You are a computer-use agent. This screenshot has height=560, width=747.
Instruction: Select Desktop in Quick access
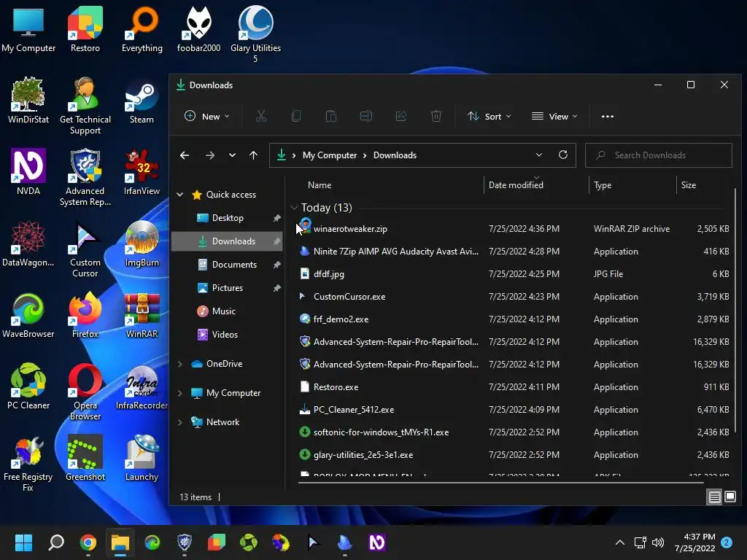(x=228, y=217)
